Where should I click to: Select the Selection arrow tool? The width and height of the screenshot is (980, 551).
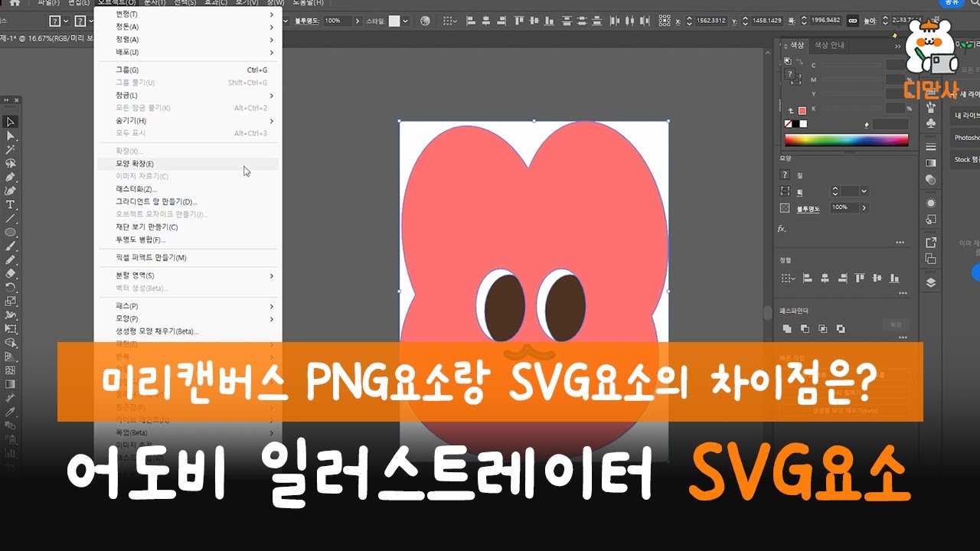(x=11, y=122)
